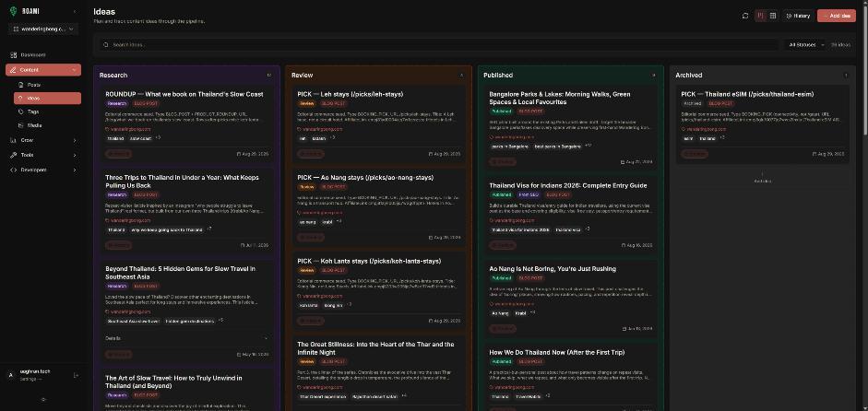Click the Archived column count badge
Image resolution: width=868 pixels, height=411 pixels.
845,76
